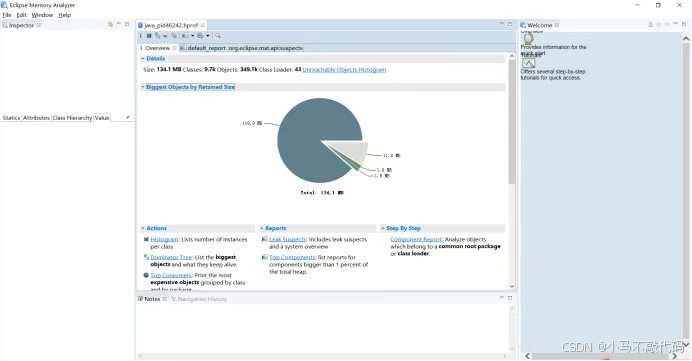Screen dimensions: 692x361
Task: Click the Overview page vertical scrollbar
Action: [511, 121]
